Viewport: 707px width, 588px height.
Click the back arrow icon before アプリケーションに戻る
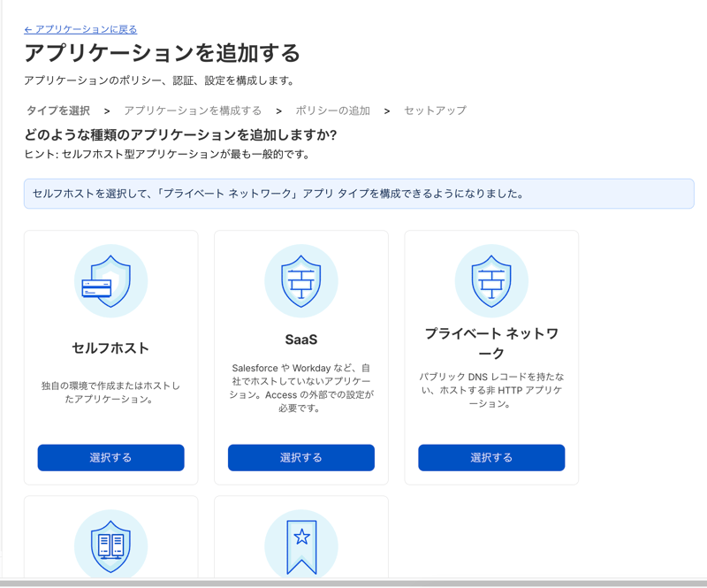27,29
